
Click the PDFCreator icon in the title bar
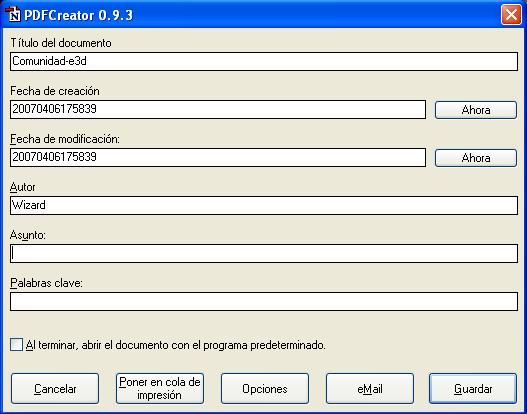[13, 15]
